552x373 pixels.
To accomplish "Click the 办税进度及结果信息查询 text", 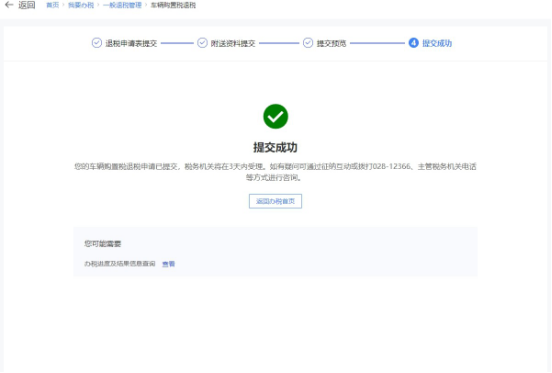I will click(x=120, y=264).
